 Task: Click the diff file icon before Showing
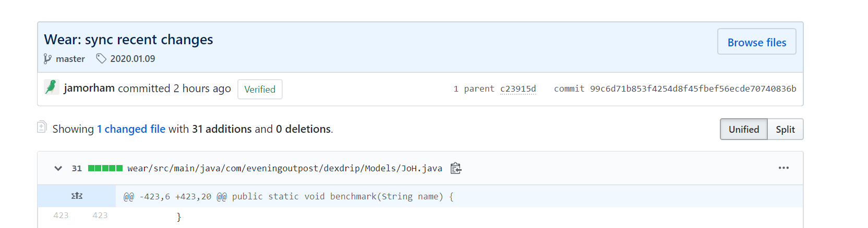pyautogui.click(x=42, y=127)
